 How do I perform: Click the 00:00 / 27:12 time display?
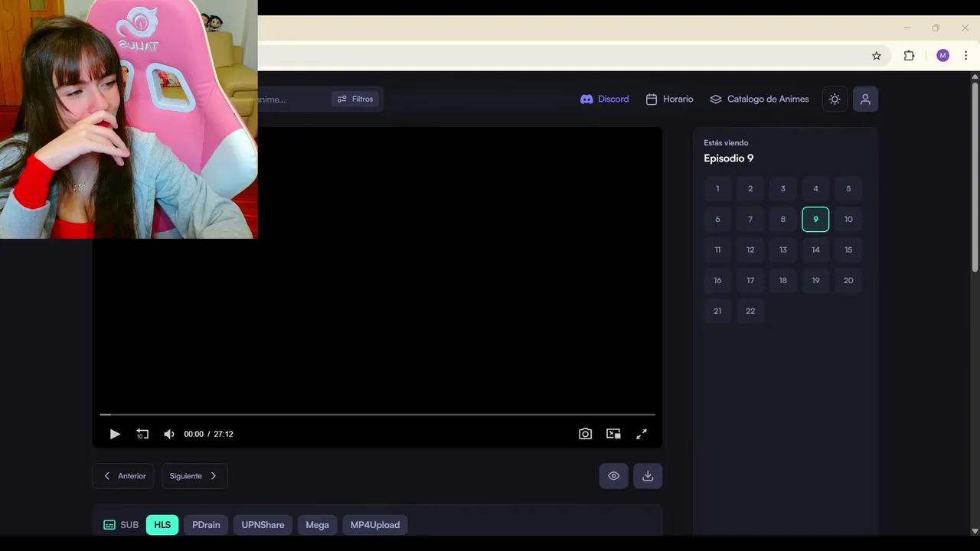point(208,434)
